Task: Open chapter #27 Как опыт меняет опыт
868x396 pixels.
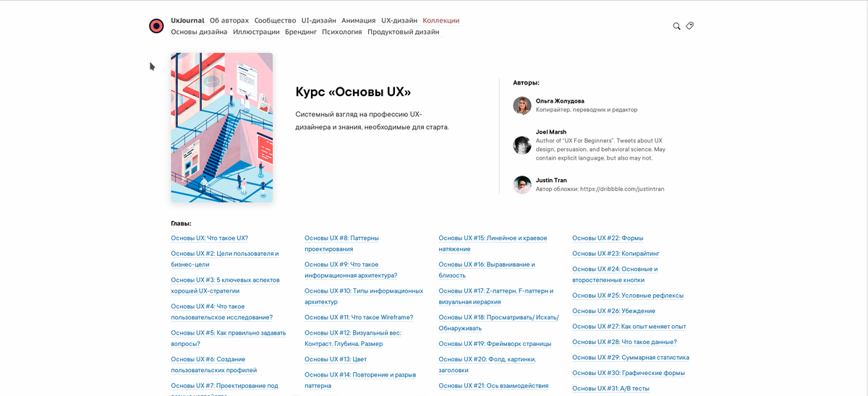Action: [629, 326]
